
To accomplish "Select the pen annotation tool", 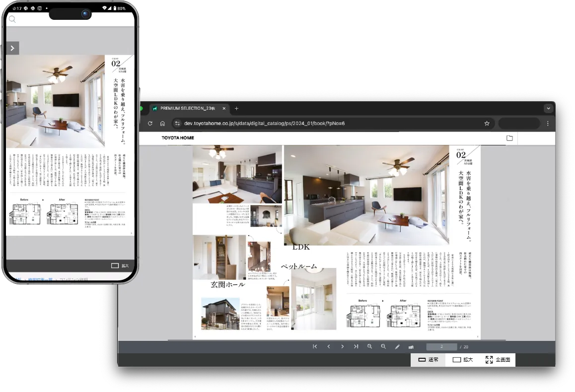I will tap(397, 347).
